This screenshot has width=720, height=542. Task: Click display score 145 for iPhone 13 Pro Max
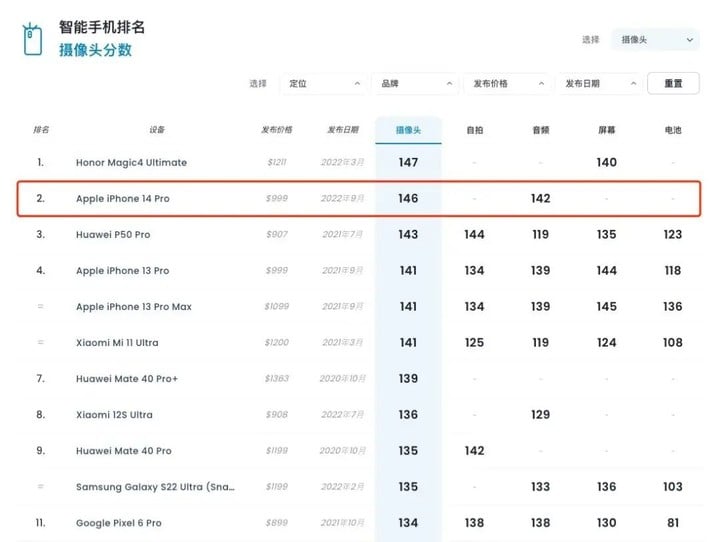pos(607,307)
